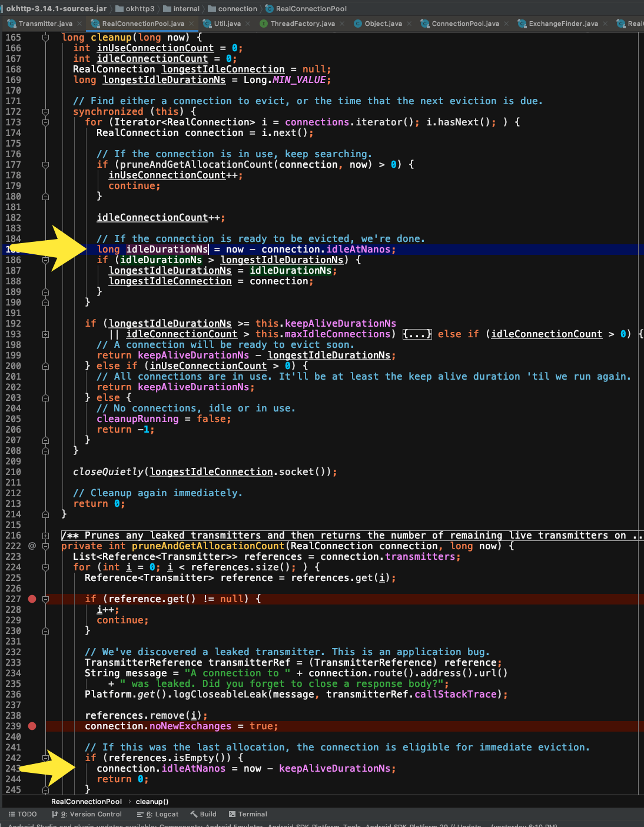Click cleanup() in the breadcrumb bar
Image resolution: width=644 pixels, height=827 pixels.
(152, 801)
